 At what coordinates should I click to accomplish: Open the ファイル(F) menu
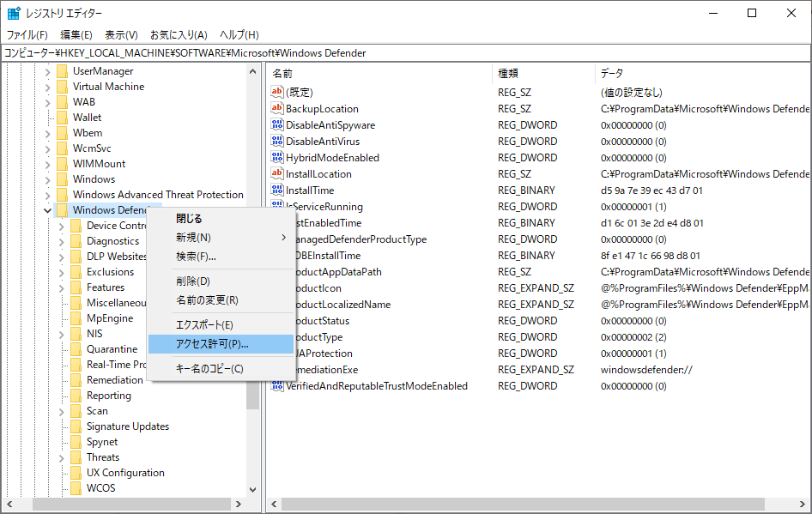(27, 34)
